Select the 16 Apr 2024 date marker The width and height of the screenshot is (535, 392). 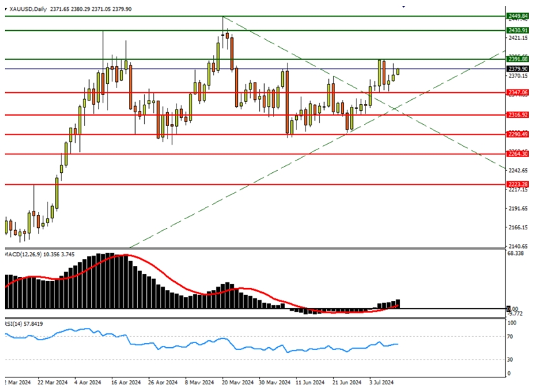125,381
